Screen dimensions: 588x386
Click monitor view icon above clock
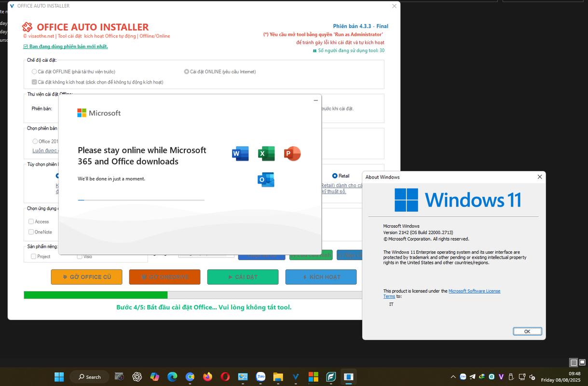click(583, 362)
